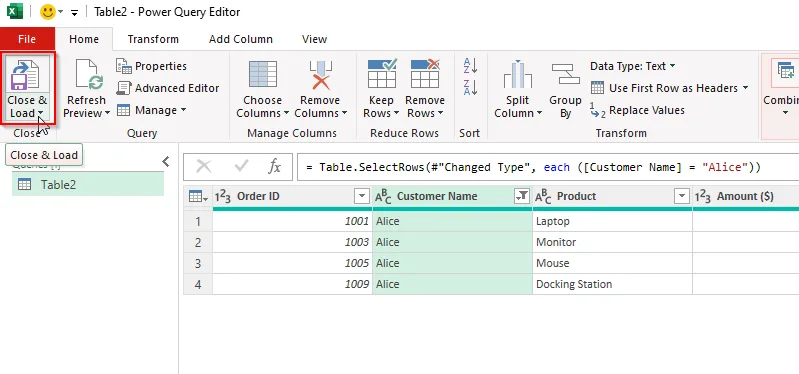Screen dimensions: 799x374
Task: Click the Keep Rows icon
Action: (382, 74)
